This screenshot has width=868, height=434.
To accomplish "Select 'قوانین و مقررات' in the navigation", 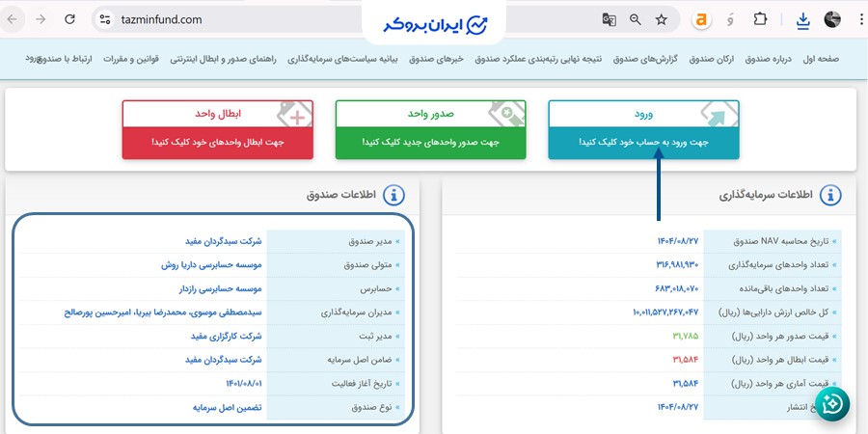I will [130, 59].
